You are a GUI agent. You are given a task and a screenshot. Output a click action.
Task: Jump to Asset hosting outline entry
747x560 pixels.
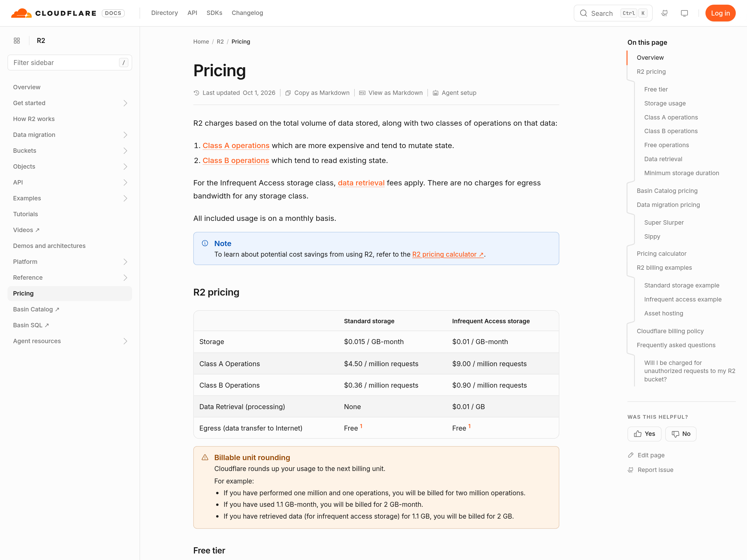[x=663, y=313]
